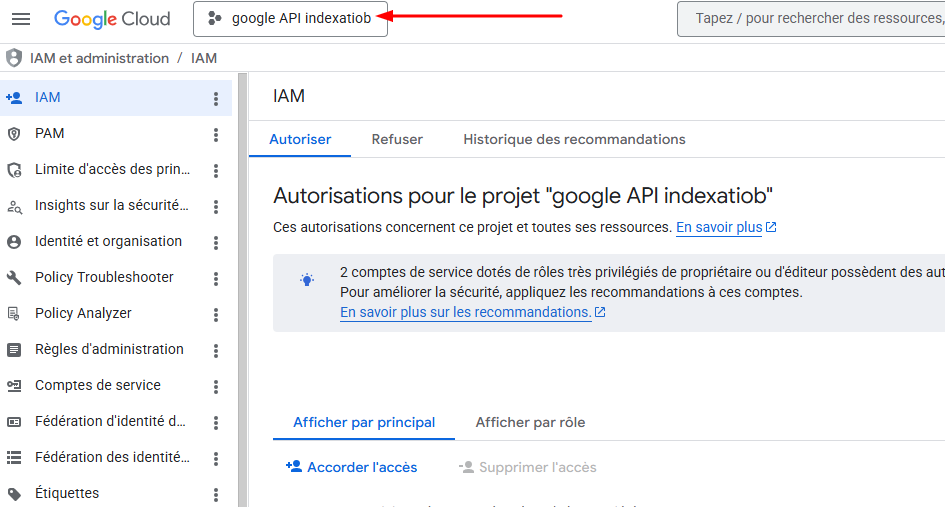Open three-dot menu for Policy Troubleshooter
Viewport: 945px width, 507px height.
coord(216,279)
